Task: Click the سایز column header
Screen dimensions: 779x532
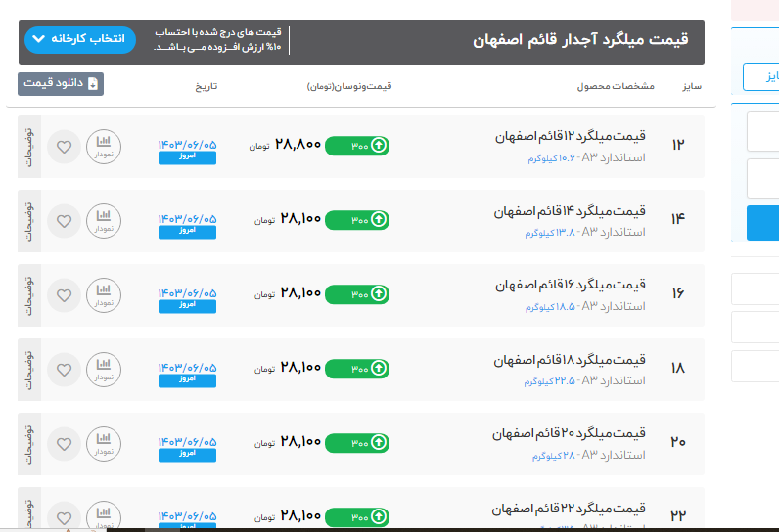Action: (691, 86)
